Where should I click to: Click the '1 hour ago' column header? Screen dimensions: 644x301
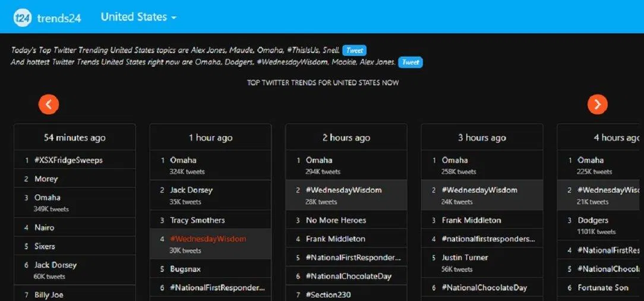pyautogui.click(x=211, y=138)
